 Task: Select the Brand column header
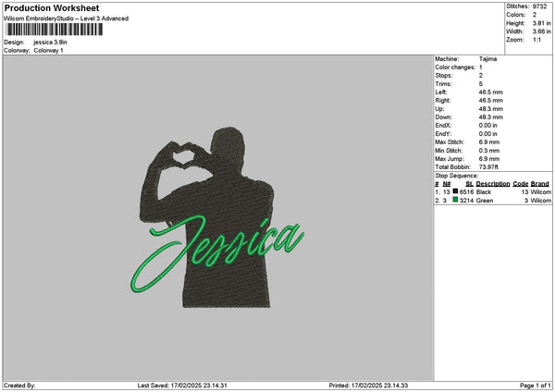tap(540, 184)
